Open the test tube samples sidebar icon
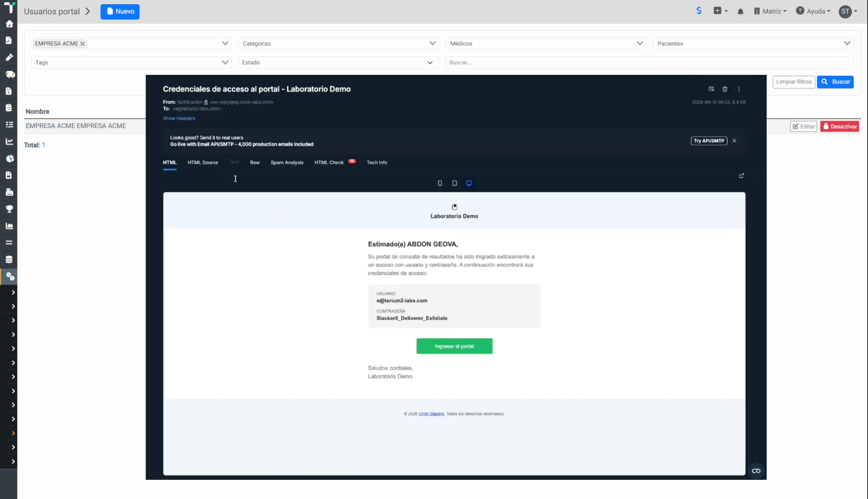The height and width of the screenshot is (499, 868). [9, 57]
